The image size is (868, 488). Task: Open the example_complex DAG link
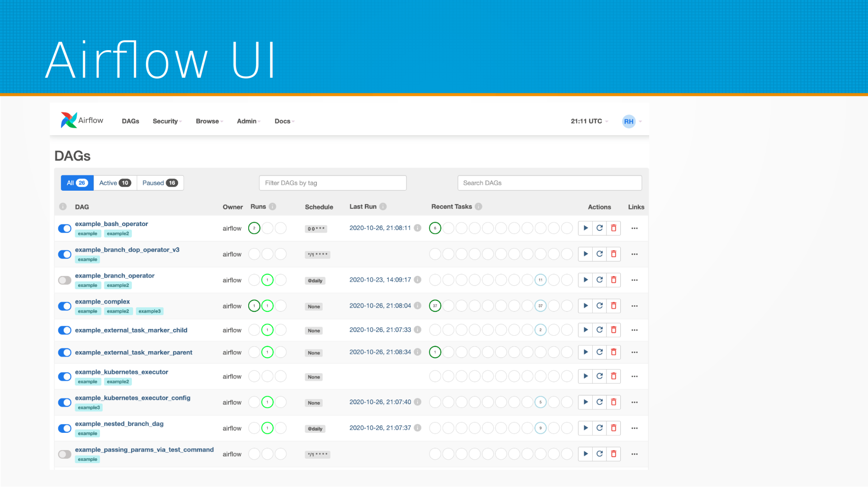tap(102, 301)
